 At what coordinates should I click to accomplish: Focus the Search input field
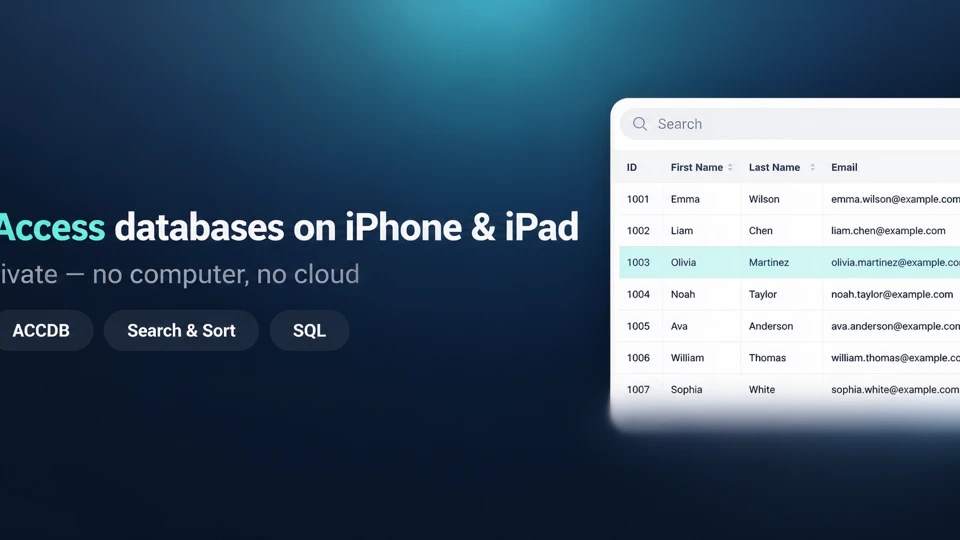pyautogui.click(x=790, y=124)
